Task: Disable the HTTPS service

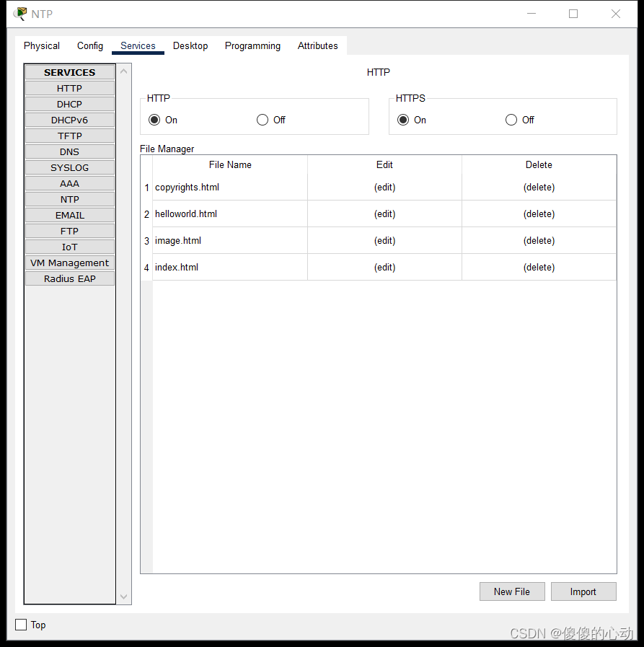Action: pyautogui.click(x=511, y=120)
